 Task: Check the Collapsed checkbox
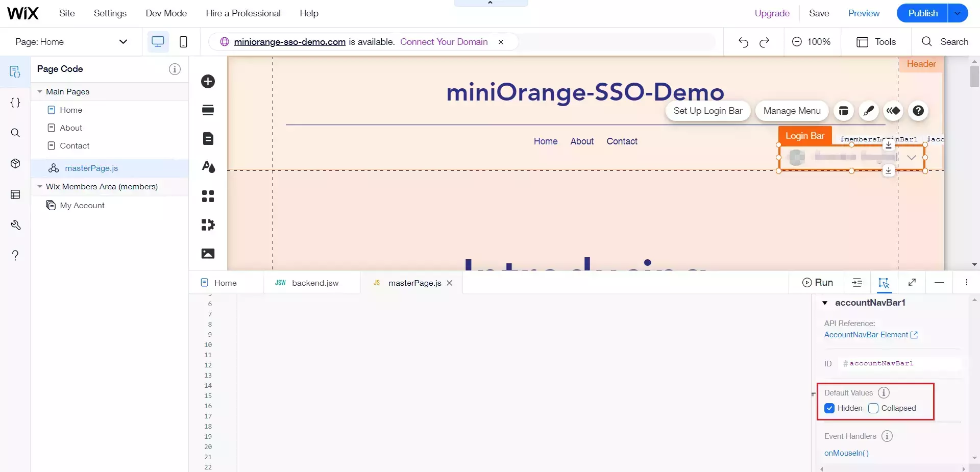[x=874, y=408]
